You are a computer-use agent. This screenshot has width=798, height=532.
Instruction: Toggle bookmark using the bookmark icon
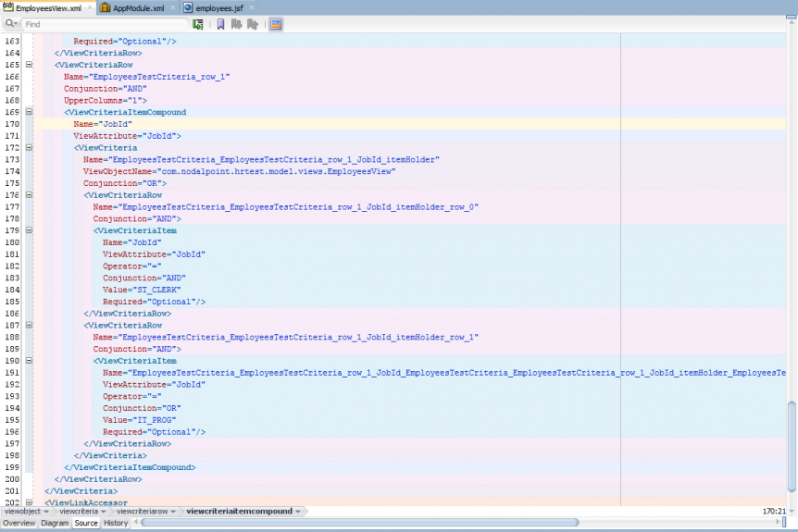(x=221, y=24)
